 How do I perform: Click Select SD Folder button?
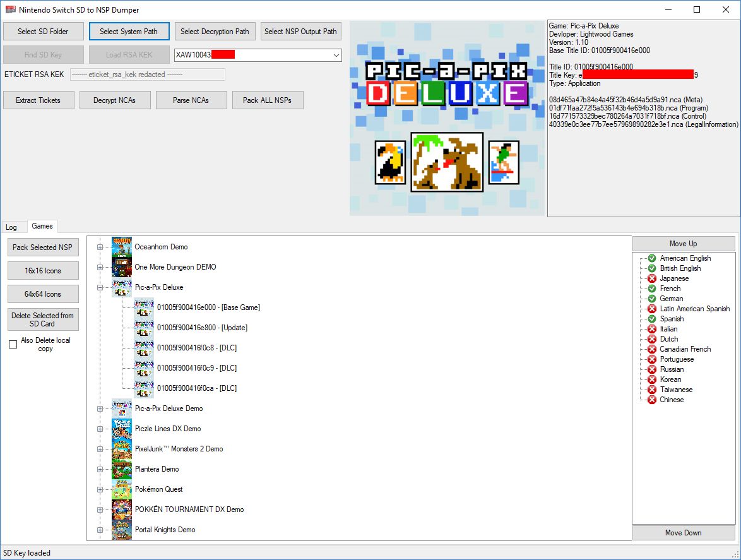click(44, 32)
